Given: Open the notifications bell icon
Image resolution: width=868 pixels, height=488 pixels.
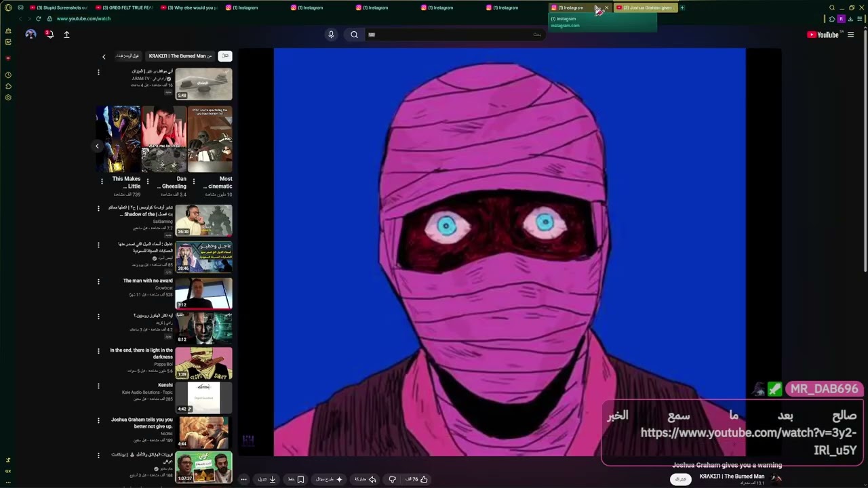Looking at the screenshot, I should (49, 34).
